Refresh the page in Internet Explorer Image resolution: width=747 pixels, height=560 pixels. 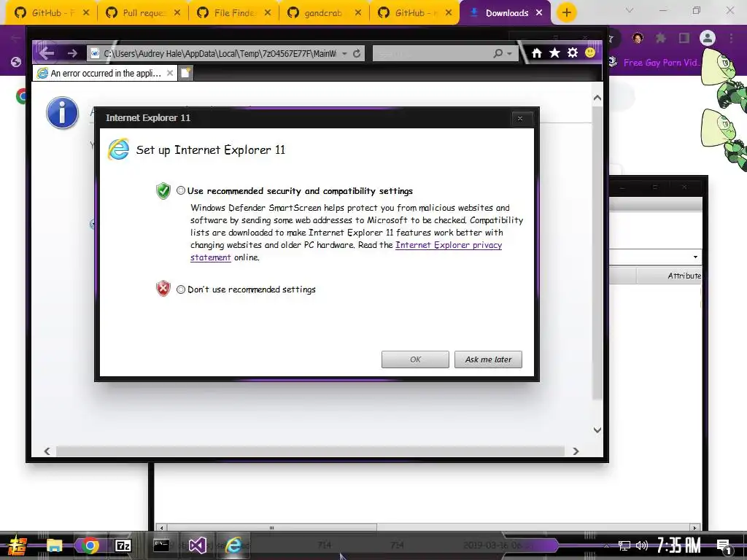pyautogui.click(x=356, y=53)
